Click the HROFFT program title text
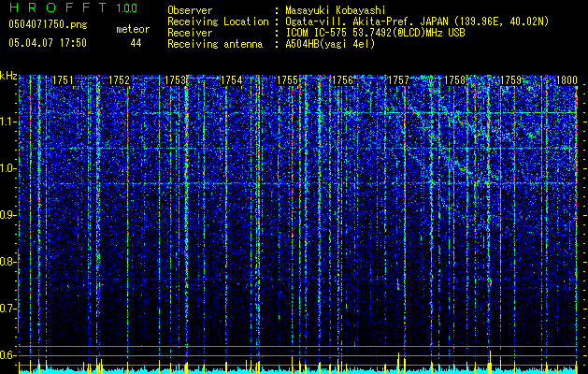588x374 pixels. [x=58, y=7]
